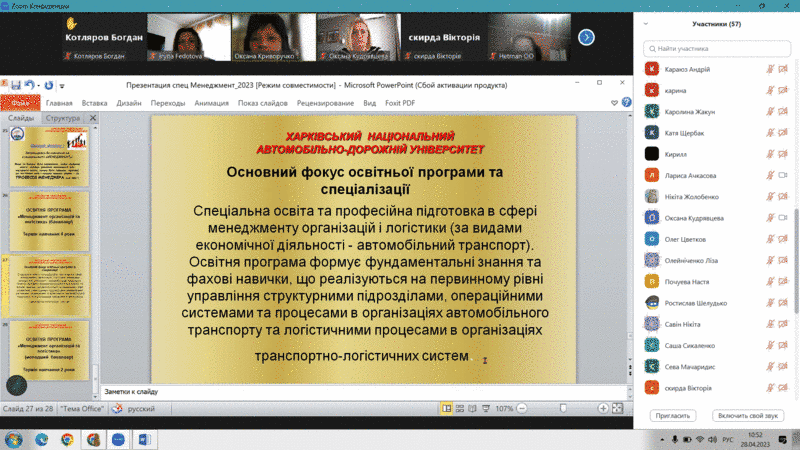Toggle microphone icon for Олег Цветков
This screenshot has width=800, height=450.
click(x=771, y=238)
